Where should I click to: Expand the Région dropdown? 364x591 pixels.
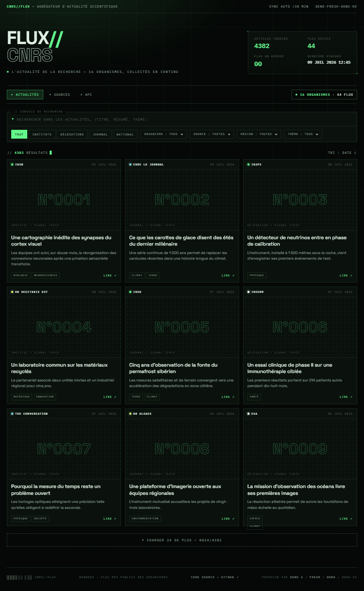coord(259,134)
